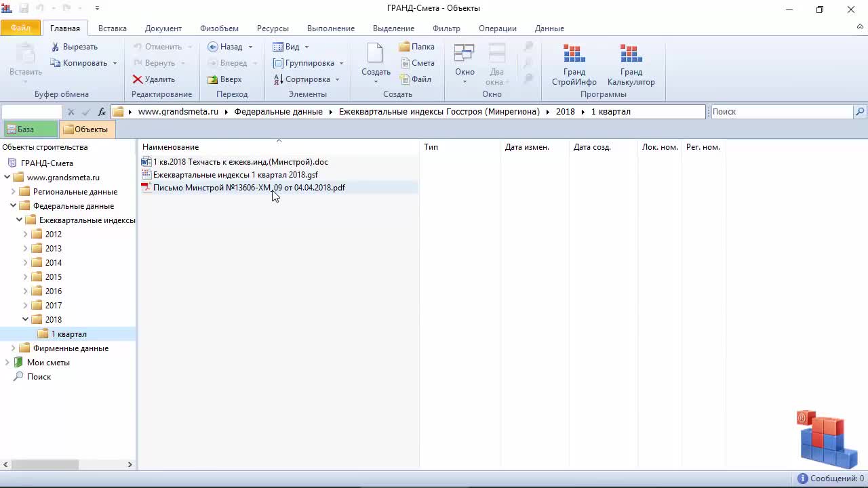Image resolution: width=868 pixels, height=488 pixels.
Task: Open the Создать dropdown arrow
Action: coord(376,82)
